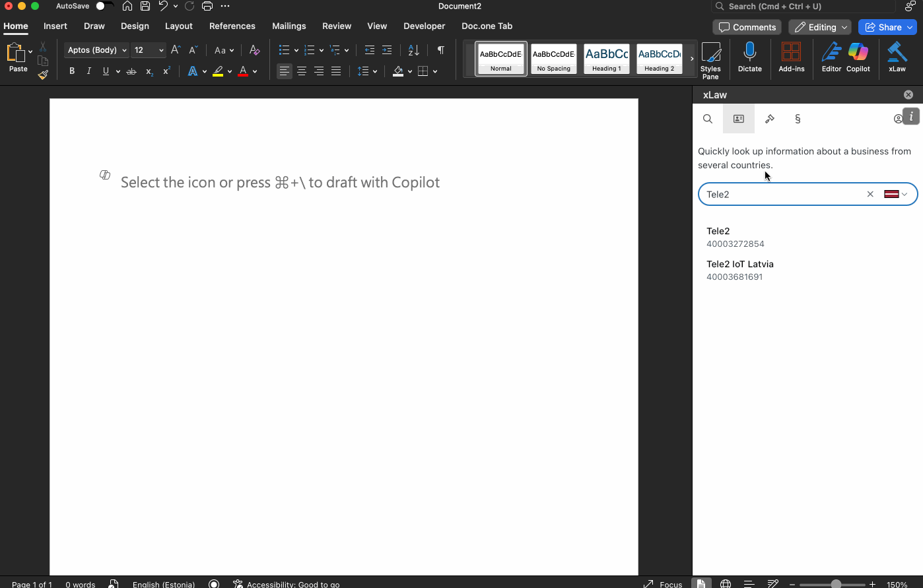Toggle justified text alignment
923x588 pixels.
[x=336, y=71]
